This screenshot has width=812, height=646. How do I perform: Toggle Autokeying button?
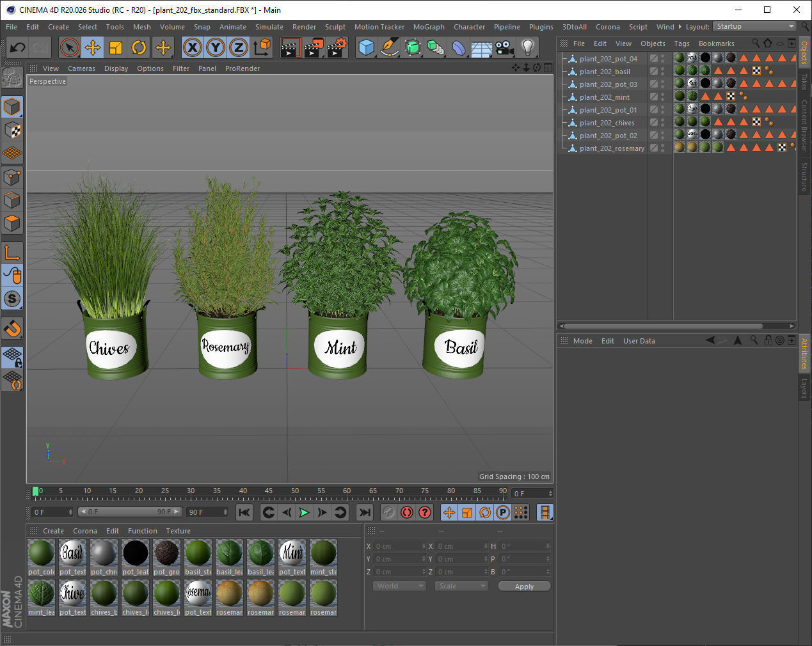click(406, 512)
